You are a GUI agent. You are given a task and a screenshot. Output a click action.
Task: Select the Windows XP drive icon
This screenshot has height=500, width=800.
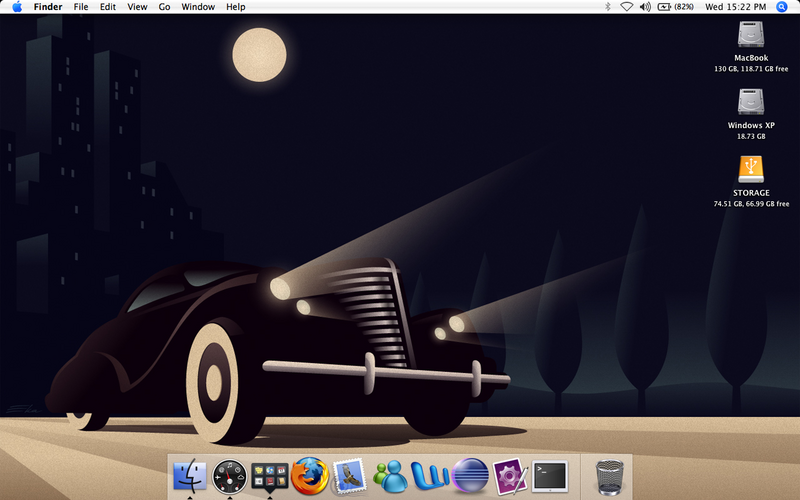coord(751,102)
